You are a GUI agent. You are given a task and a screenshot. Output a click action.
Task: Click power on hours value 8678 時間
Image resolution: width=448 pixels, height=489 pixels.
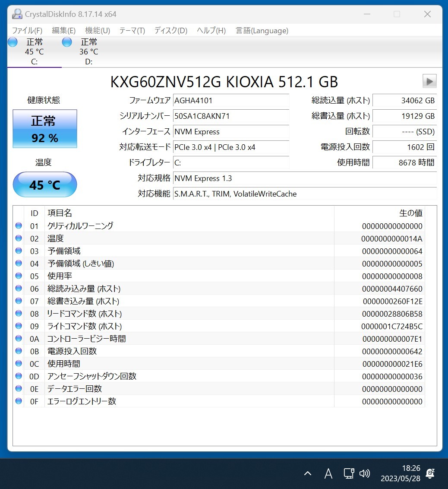[x=405, y=163]
